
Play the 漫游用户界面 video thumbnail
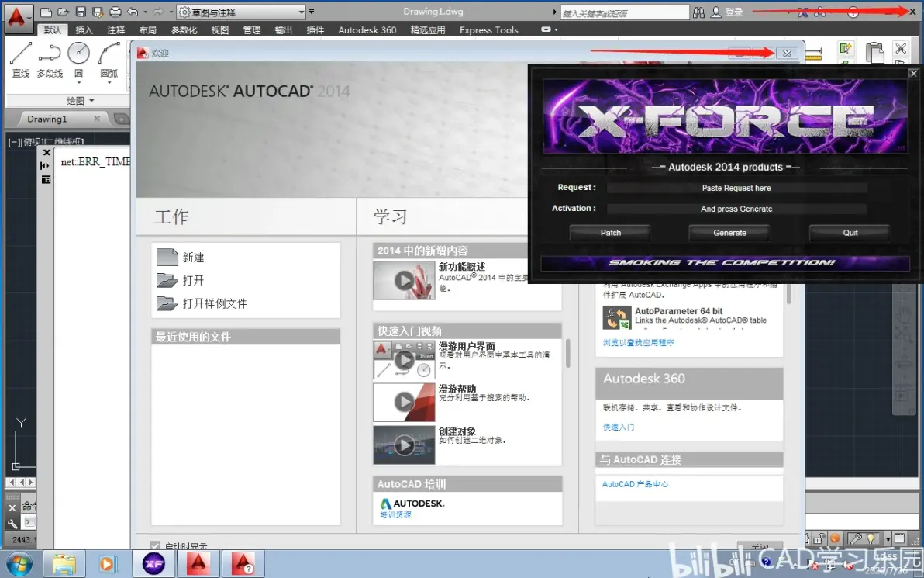(404, 359)
